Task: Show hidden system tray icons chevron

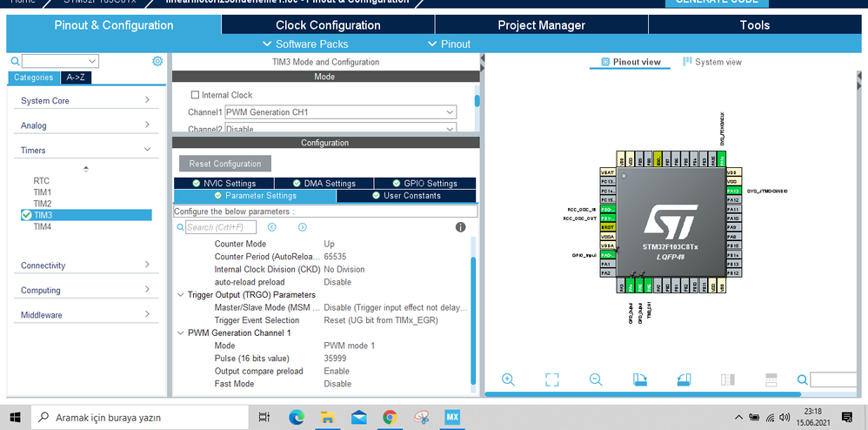Action: point(738,417)
